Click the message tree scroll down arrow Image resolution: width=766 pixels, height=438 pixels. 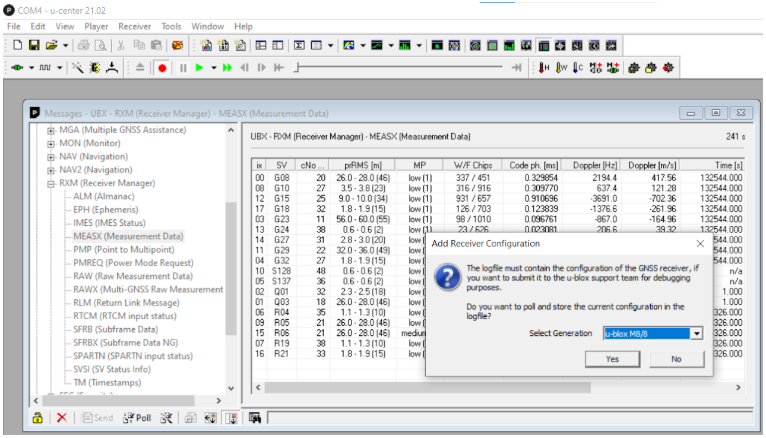231,388
